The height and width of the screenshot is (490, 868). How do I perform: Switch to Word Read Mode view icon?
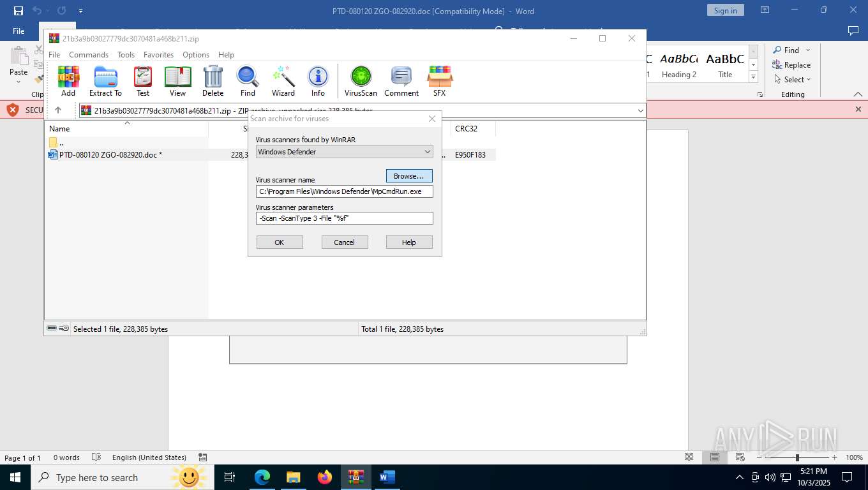[689, 457]
